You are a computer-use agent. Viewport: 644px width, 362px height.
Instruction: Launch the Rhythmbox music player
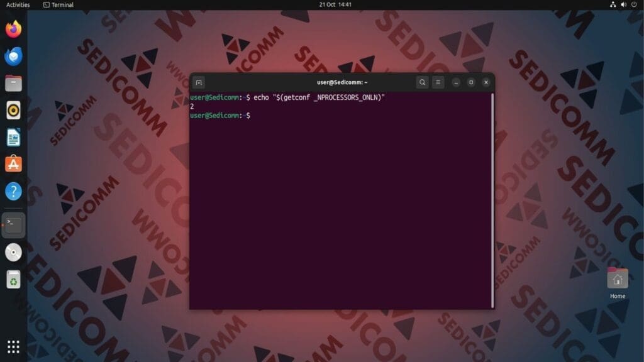coord(14,111)
